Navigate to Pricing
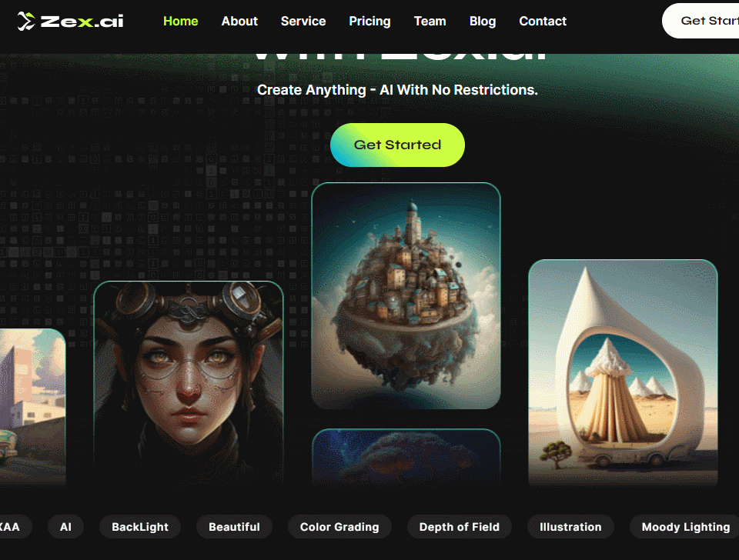The height and width of the screenshot is (560, 739). [369, 22]
